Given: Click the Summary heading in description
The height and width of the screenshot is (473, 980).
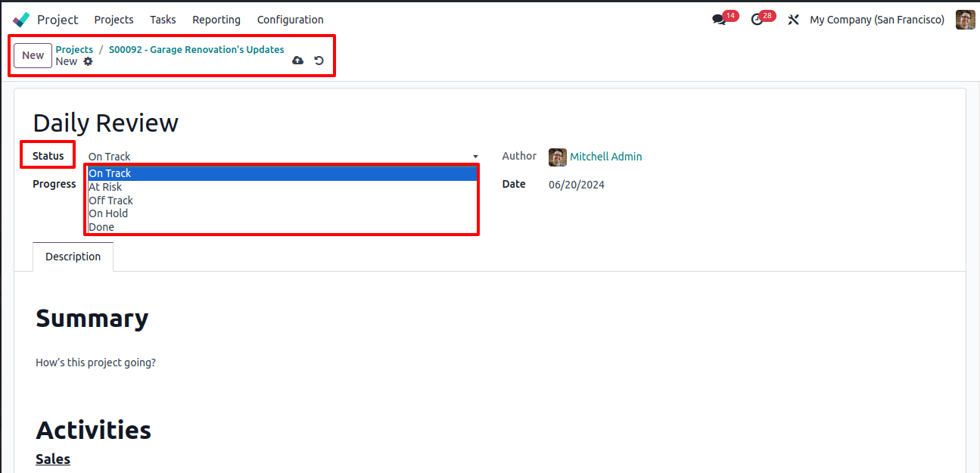Looking at the screenshot, I should pos(92,319).
